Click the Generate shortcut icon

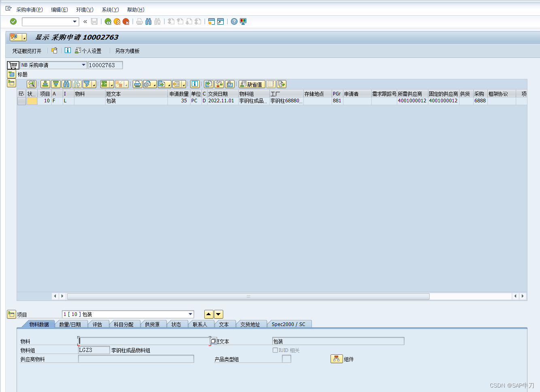220,21
